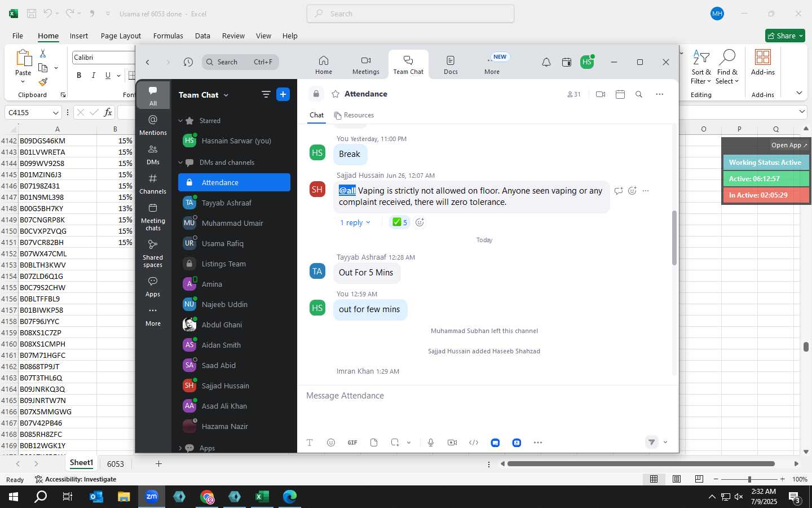Expand send options dropdown arrow
Viewport: 812px width, 508px height.
tap(665, 442)
